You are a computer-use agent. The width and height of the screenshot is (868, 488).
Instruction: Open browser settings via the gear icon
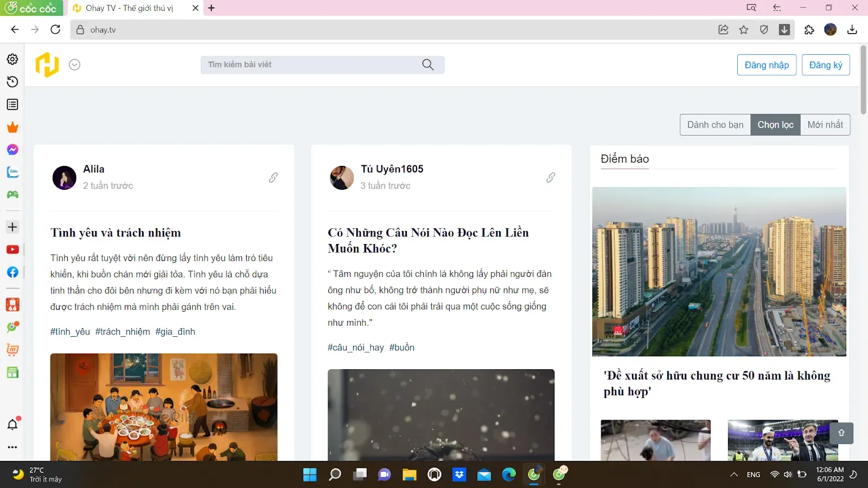click(x=12, y=59)
